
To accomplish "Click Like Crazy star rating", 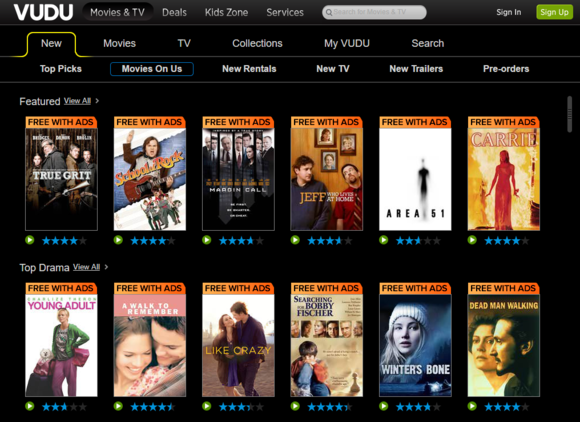I will tap(242, 407).
